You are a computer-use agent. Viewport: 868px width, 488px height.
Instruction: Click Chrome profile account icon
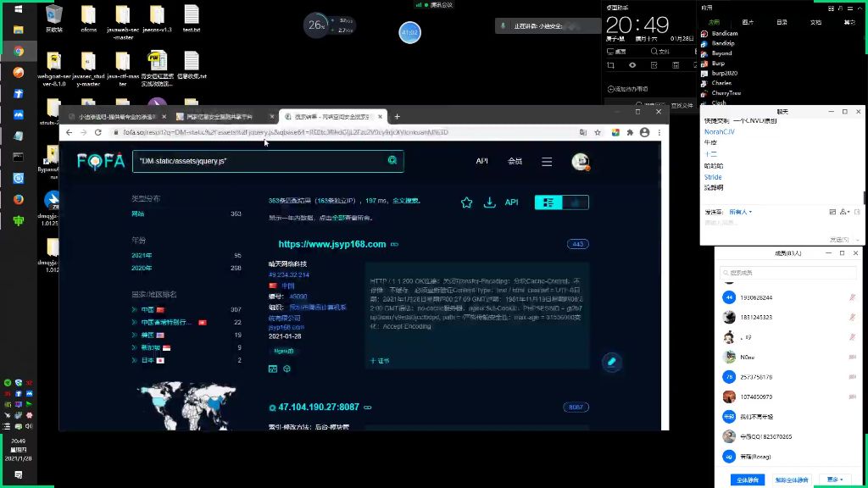tap(644, 132)
